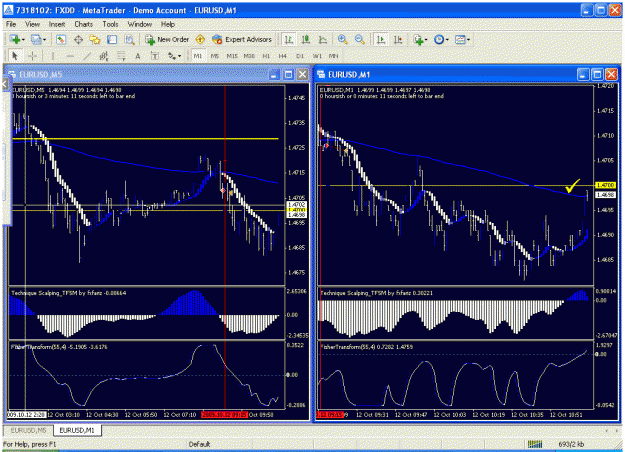Open the chart Templates icon
The image size is (625, 452).
(x=460, y=39)
